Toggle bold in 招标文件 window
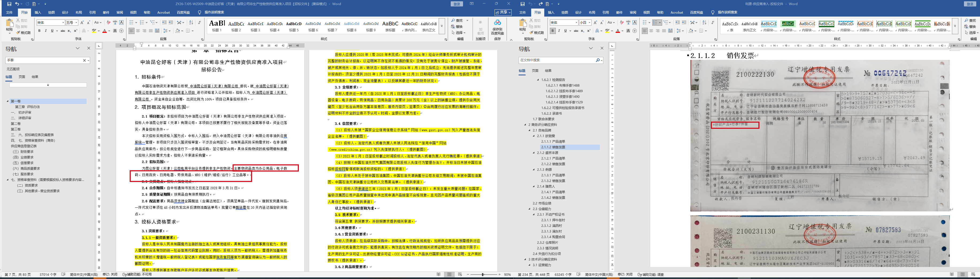 point(39,31)
